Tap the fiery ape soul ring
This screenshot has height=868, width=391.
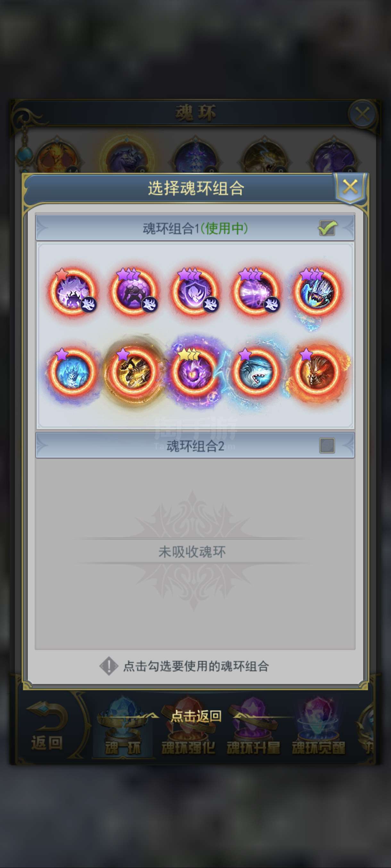(x=316, y=371)
